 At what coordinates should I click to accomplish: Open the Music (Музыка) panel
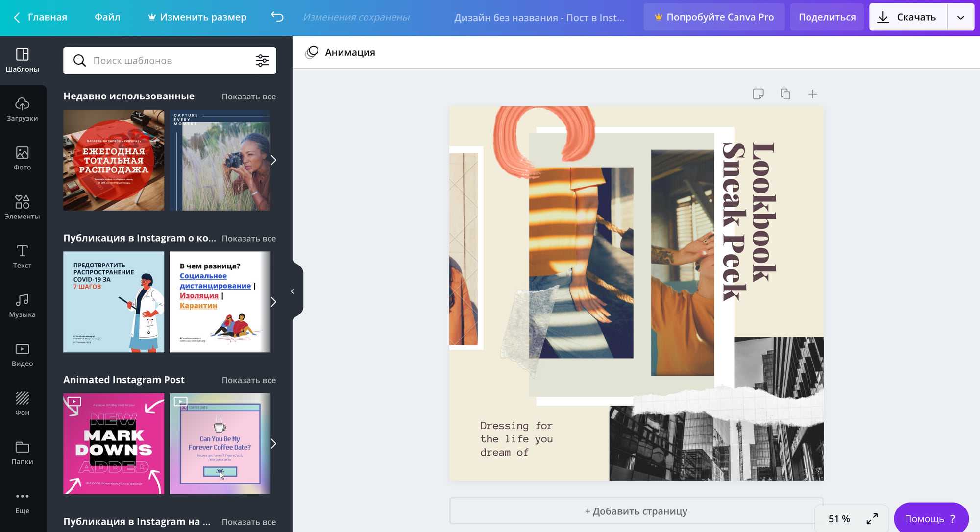(x=22, y=306)
